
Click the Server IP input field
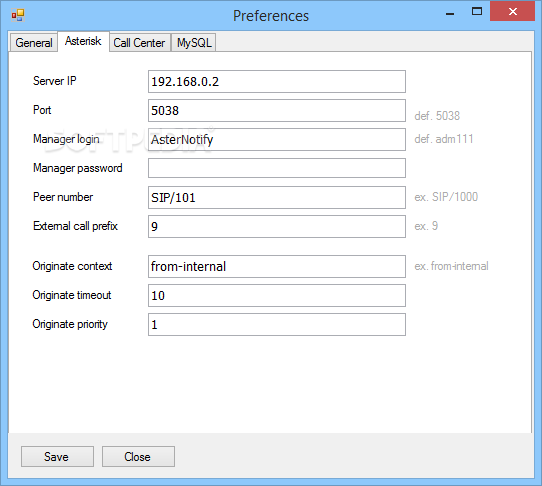tap(277, 82)
